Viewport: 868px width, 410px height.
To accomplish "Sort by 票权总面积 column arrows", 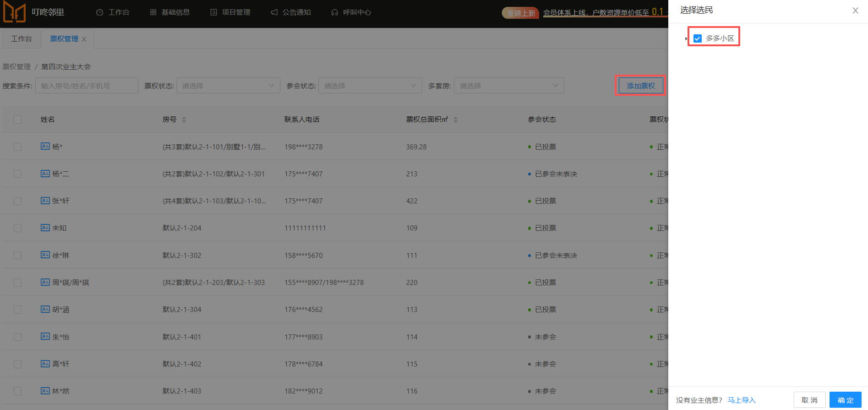I will pyautogui.click(x=455, y=120).
